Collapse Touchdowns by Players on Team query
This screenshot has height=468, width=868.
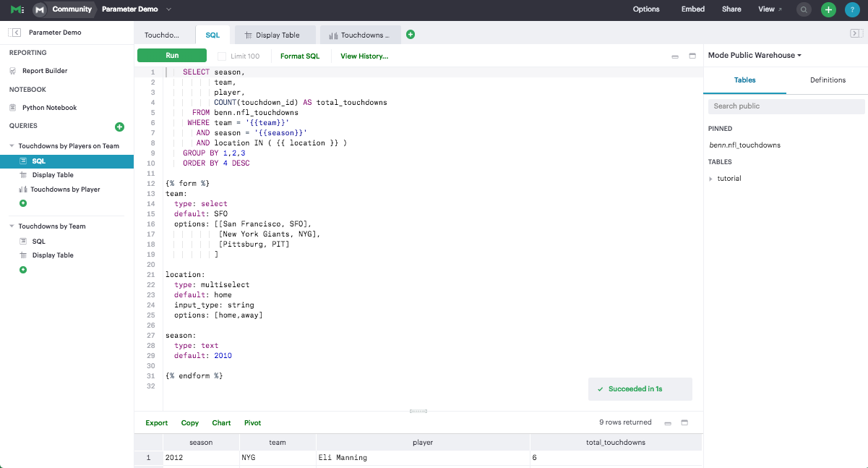click(13, 146)
